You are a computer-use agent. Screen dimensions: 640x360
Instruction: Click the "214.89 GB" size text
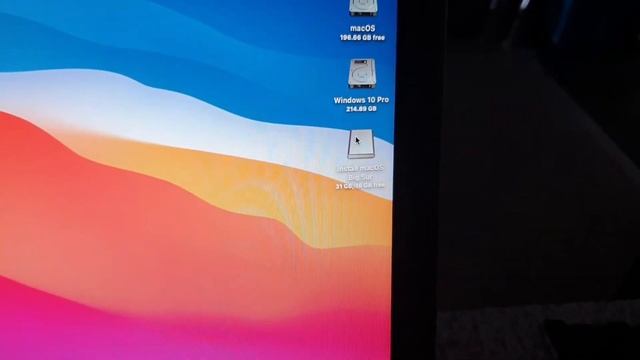coord(361,109)
